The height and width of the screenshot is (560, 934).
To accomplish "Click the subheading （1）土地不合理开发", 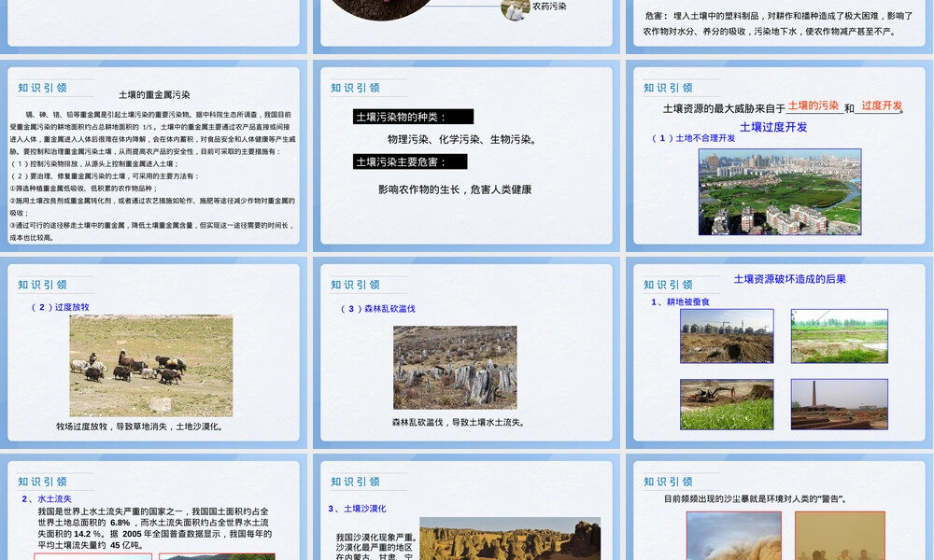I will click(x=693, y=138).
